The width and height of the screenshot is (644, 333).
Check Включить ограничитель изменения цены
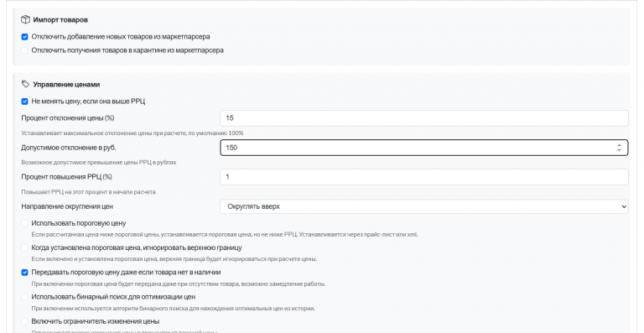click(24, 321)
